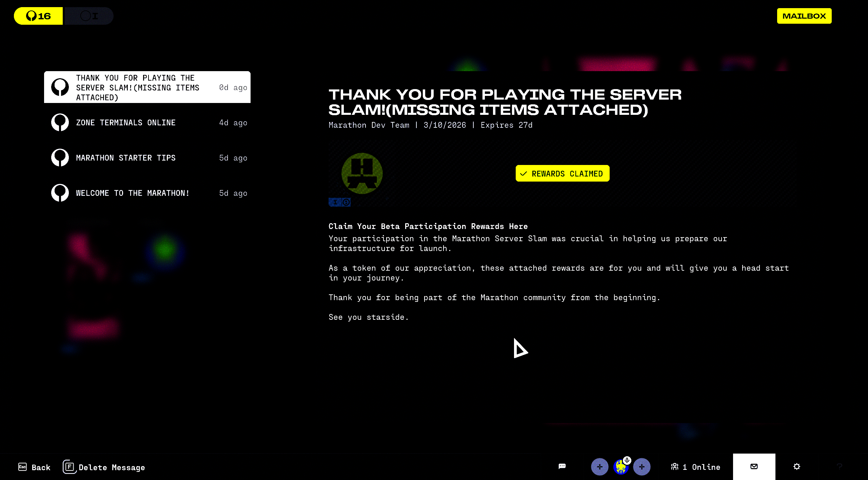Open the chat bubble icon
868x480 pixels.
[x=562, y=466]
